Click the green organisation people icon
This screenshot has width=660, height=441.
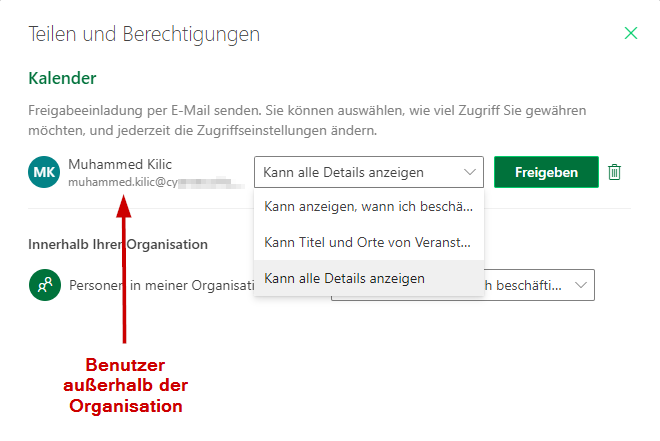pyautogui.click(x=45, y=285)
